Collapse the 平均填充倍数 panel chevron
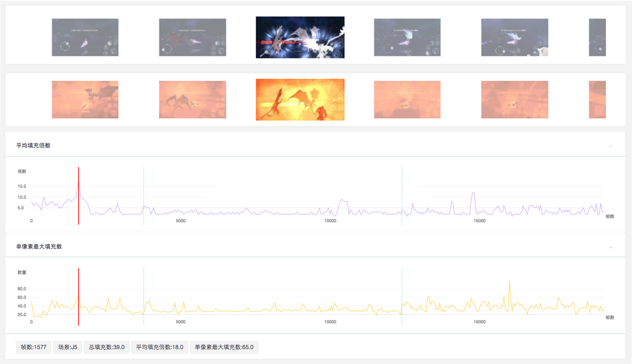Viewport: 632px width, 364px height. (x=610, y=146)
